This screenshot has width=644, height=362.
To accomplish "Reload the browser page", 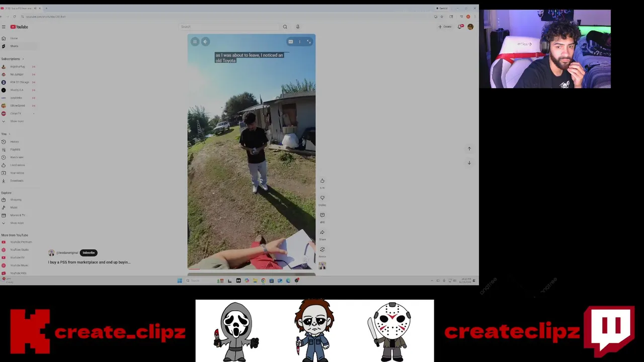I will tap(14, 17).
